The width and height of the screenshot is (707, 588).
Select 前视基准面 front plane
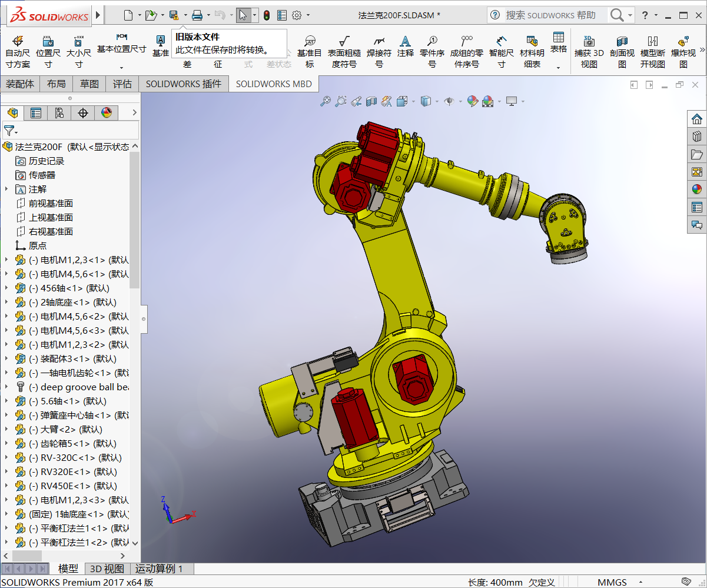point(51,203)
